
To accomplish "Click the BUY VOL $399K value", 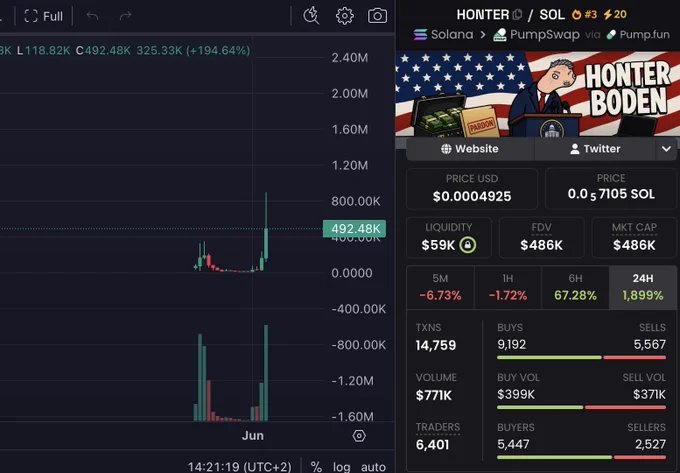I will pos(516,395).
